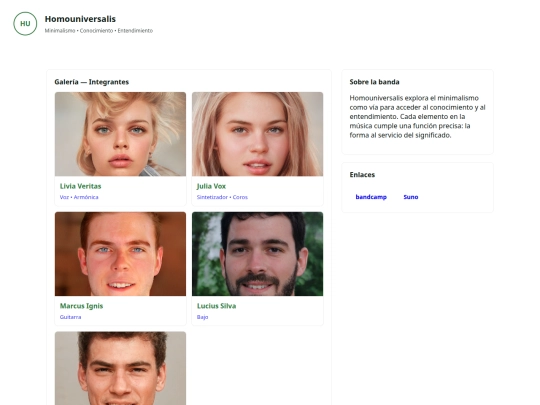The height and width of the screenshot is (405, 540).
Task: Click the "Galería — Integrantes" heading
Action: (92, 82)
